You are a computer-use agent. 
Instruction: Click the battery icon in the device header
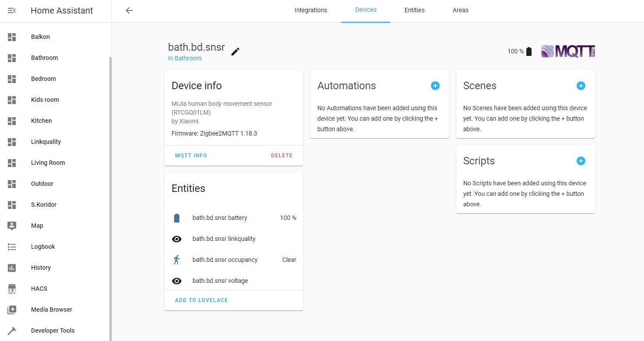[x=529, y=52]
